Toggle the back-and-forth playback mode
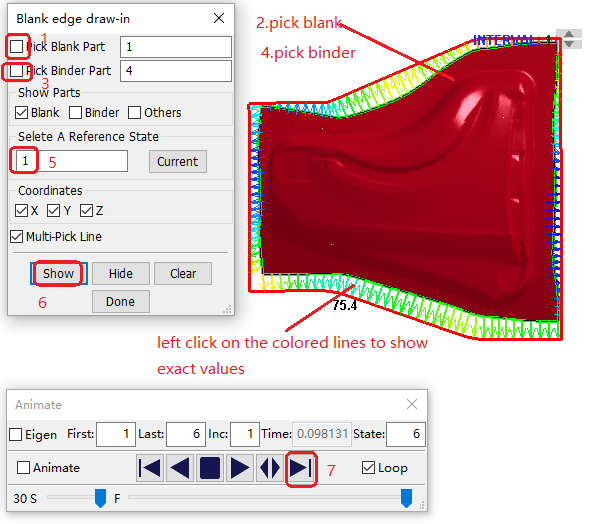The width and height of the screenshot is (589, 524). coord(270,468)
